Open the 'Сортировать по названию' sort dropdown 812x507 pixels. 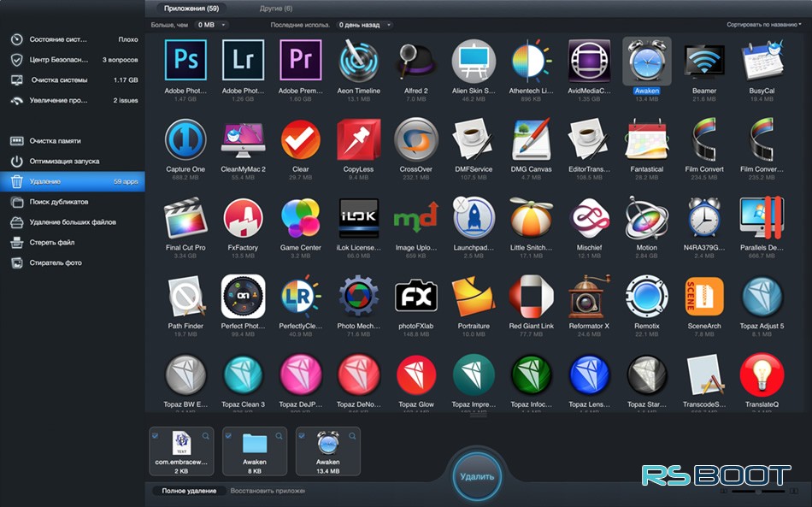click(x=764, y=24)
